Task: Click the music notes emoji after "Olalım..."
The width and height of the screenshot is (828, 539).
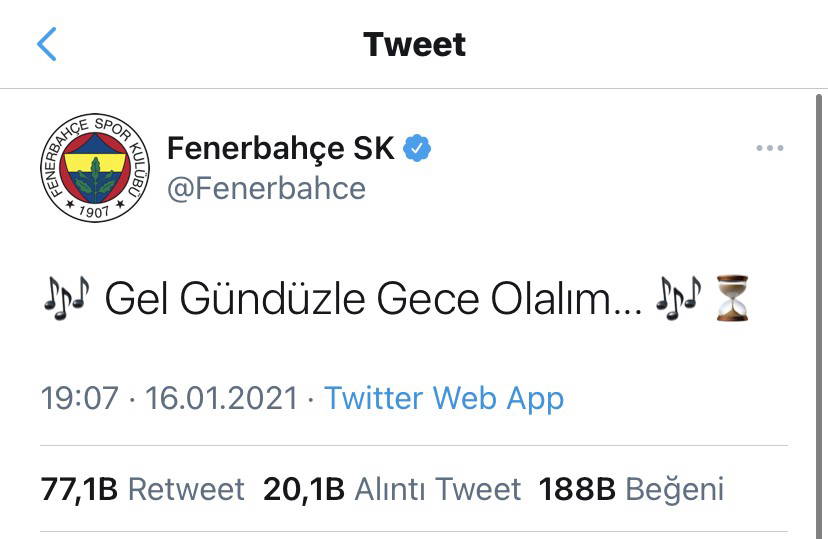Action: [x=678, y=299]
